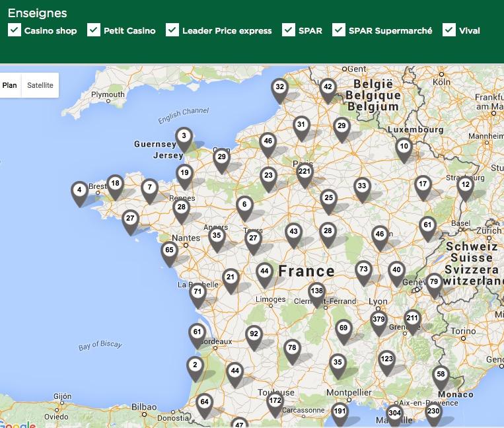
Task: Select the 4 marker west of Brest
Action: [79, 194]
